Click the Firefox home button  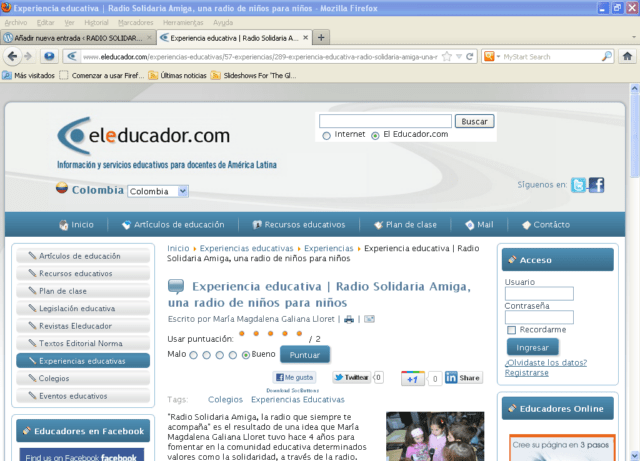(x=626, y=57)
